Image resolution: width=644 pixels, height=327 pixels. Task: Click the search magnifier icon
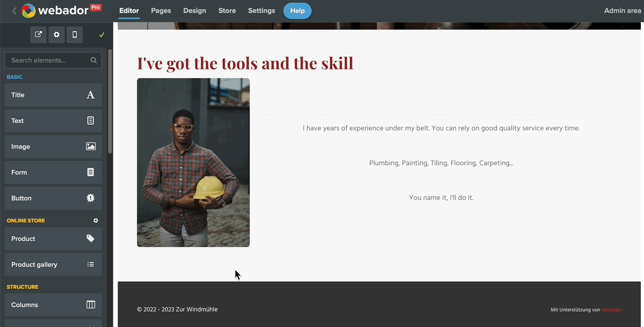coord(93,60)
